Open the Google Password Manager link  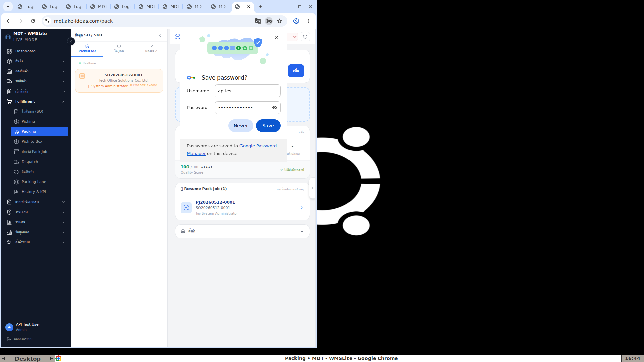pyautogui.click(x=258, y=146)
